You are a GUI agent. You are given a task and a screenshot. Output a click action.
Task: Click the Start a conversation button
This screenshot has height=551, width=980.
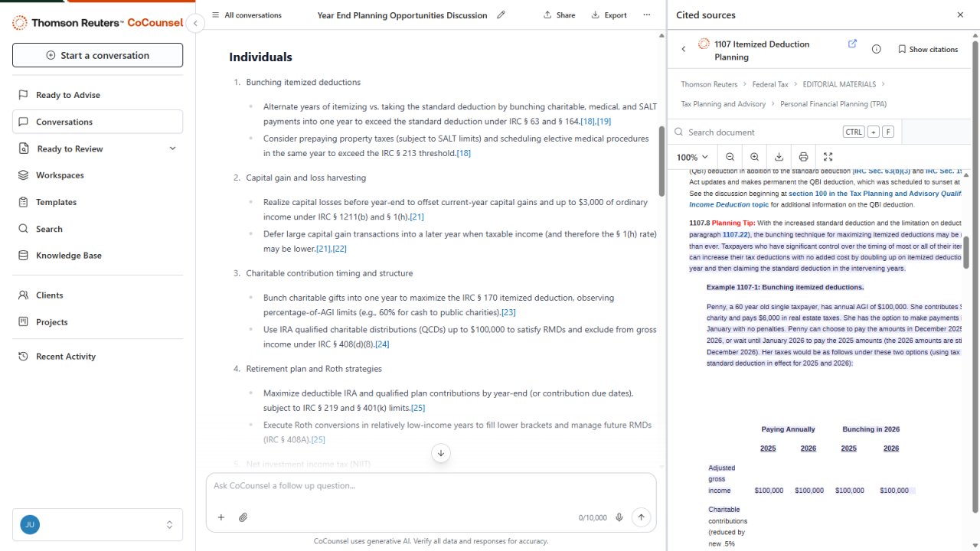pyautogui.click(x=97, y=55)
